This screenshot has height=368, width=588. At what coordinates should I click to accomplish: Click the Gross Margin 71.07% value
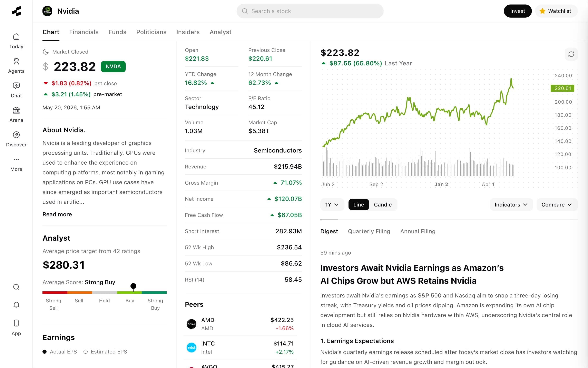click(291, 183)
